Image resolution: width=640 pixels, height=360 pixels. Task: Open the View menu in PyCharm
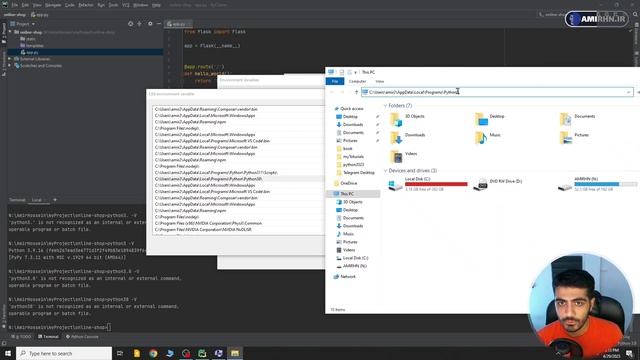click(37, 5)
